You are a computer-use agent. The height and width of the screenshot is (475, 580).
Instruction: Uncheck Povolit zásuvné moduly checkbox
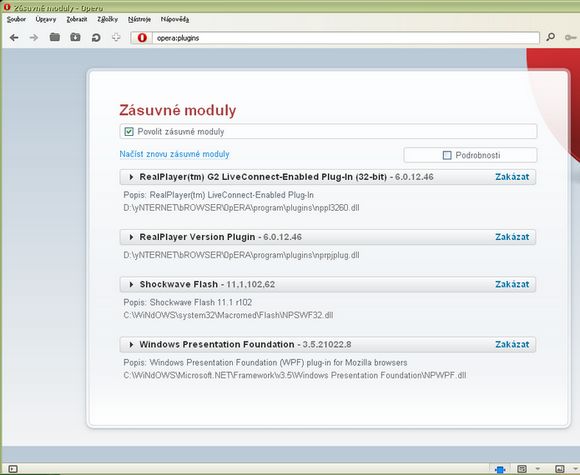pos(129,132)
